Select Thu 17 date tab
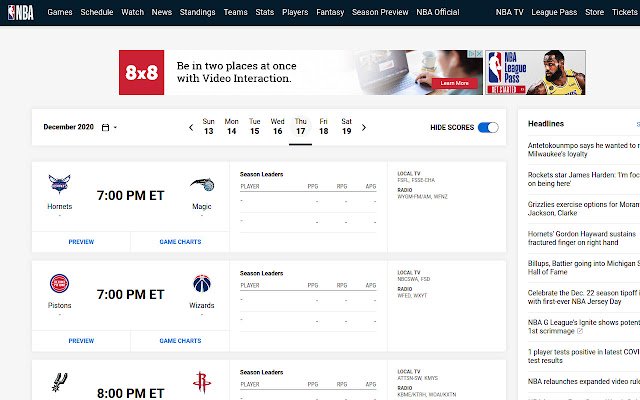 click(300, 127)
